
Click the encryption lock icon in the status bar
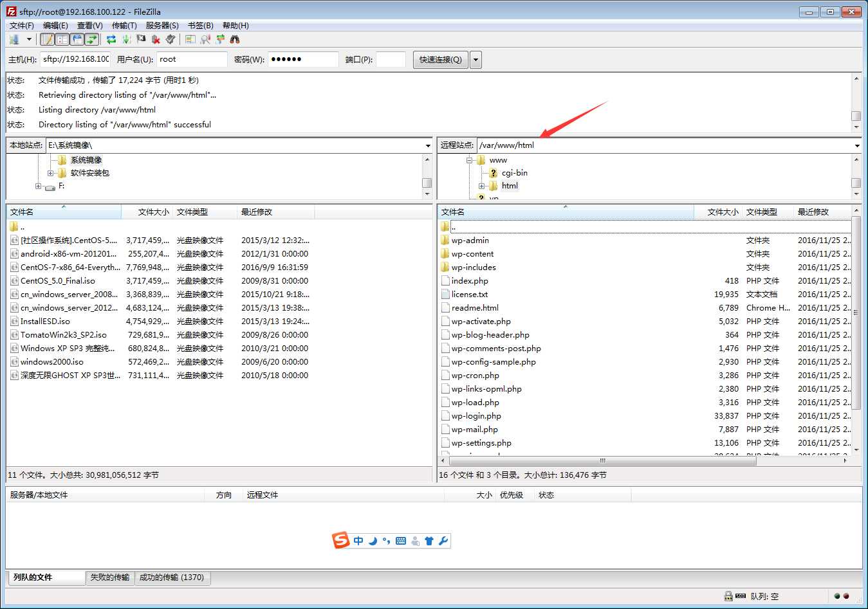click(728, 596)
